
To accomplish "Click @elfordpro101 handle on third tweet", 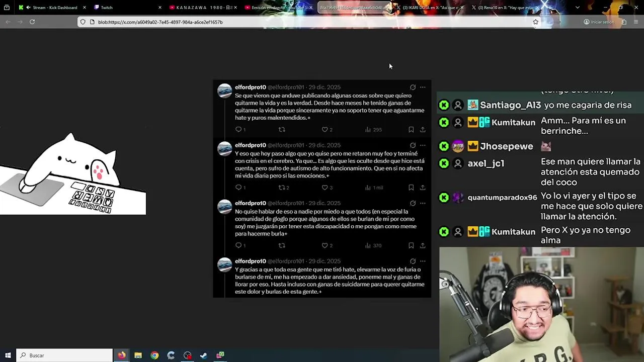I will (x=286, y=203).
